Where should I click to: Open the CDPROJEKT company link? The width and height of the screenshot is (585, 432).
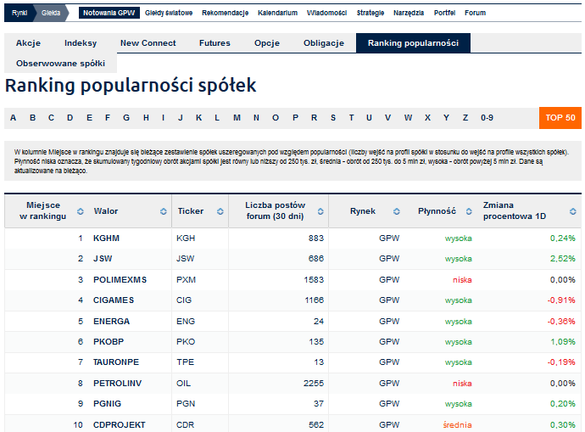tap(119, 425)
